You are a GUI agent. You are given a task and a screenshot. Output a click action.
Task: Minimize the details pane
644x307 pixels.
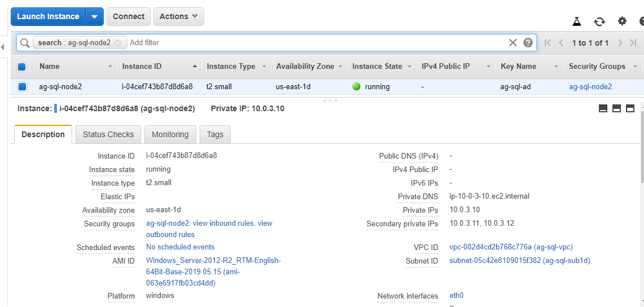603,108
